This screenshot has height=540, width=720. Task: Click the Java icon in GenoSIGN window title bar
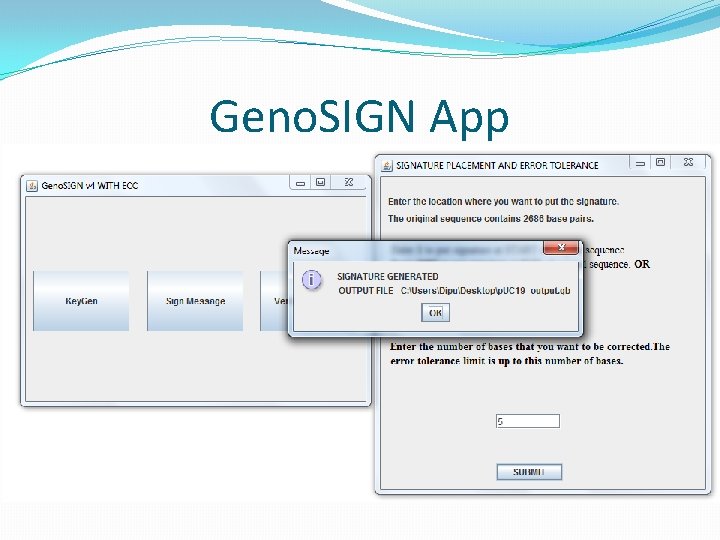(x=32, y=186)
